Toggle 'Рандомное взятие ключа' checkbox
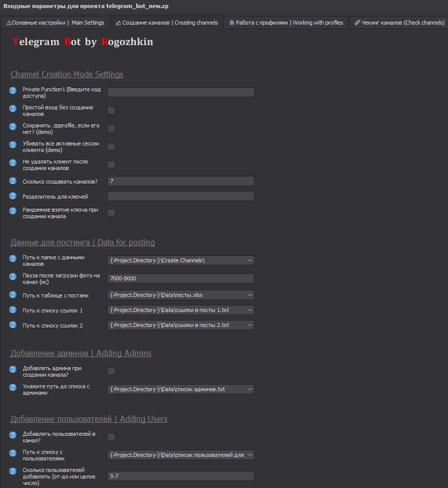448x488 pixels. pyautogui.click(x=111, y=213)
